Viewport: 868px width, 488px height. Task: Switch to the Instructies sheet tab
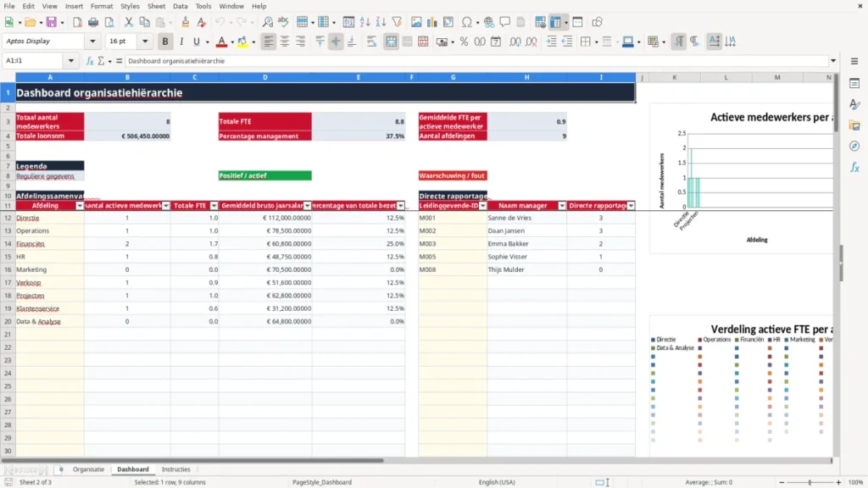(176, 469)
